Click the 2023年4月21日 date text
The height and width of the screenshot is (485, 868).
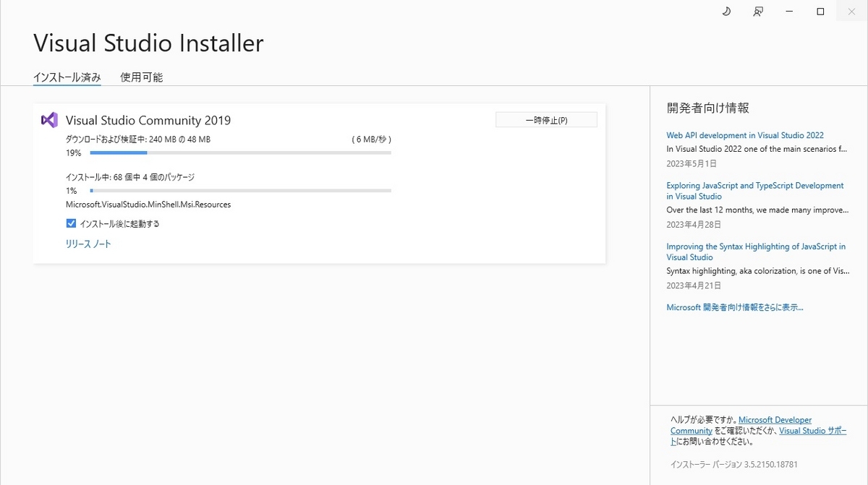693,286
